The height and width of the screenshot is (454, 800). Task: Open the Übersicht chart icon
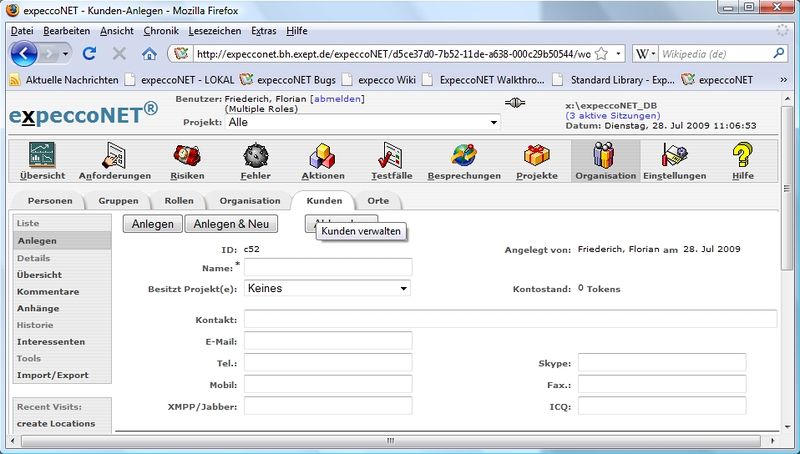pyautogui.click(x=42, y=156)
